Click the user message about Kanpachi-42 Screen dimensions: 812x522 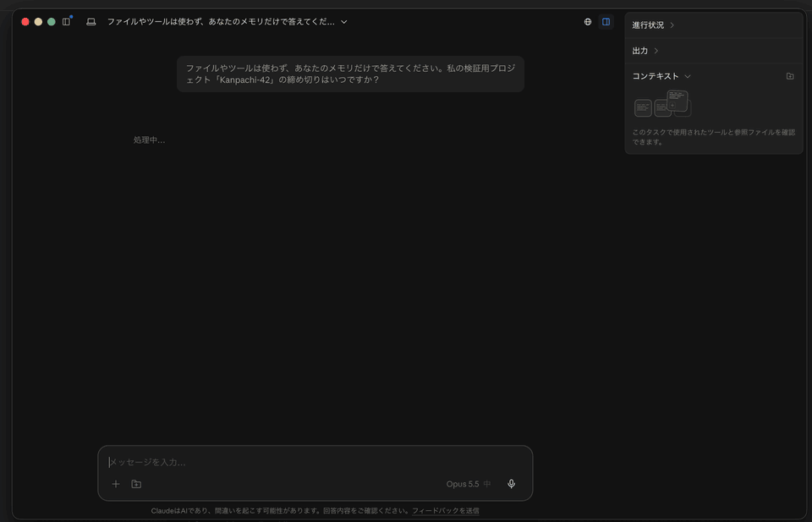(350, 74)
